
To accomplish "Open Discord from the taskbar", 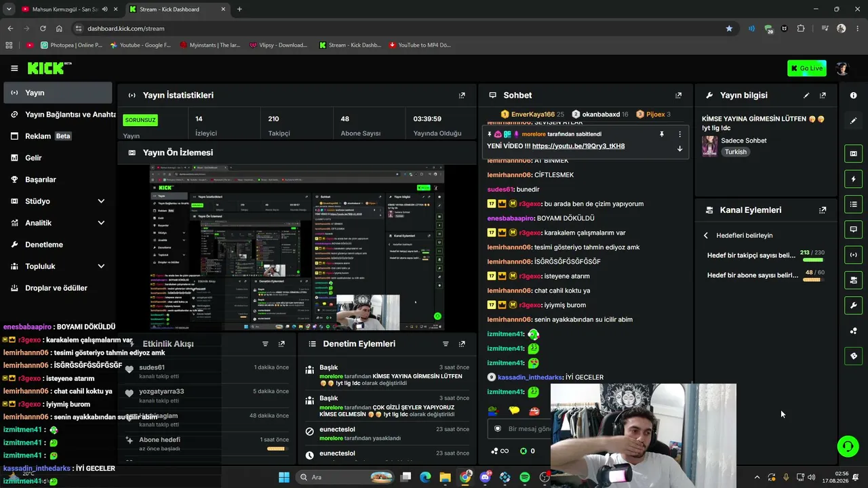I will click(x=485, y=477).
